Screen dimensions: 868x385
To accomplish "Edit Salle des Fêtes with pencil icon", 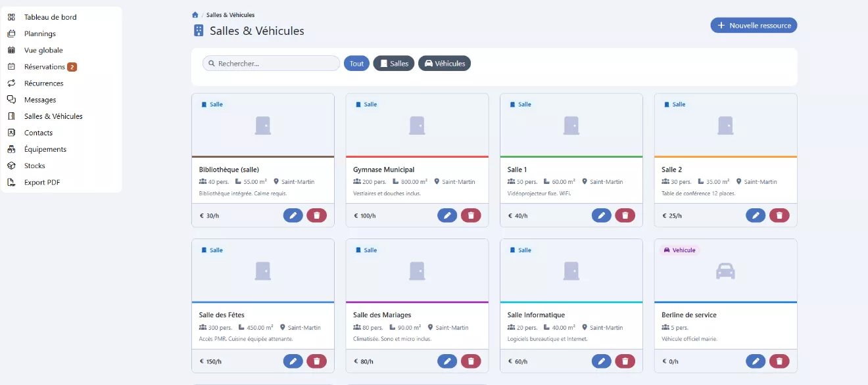I will pos(293,361).
